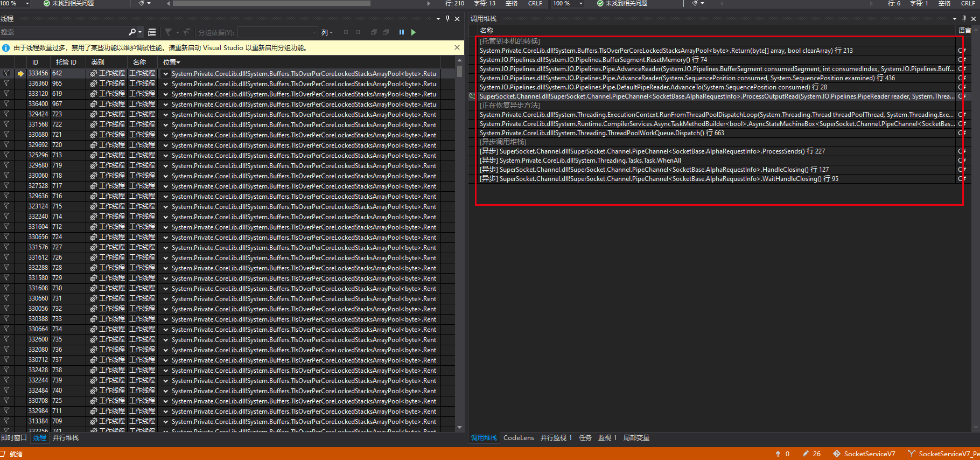Open the search options dropdown arrow
The width and height of the screenshot is (980, 460).
tap(140, 32)
